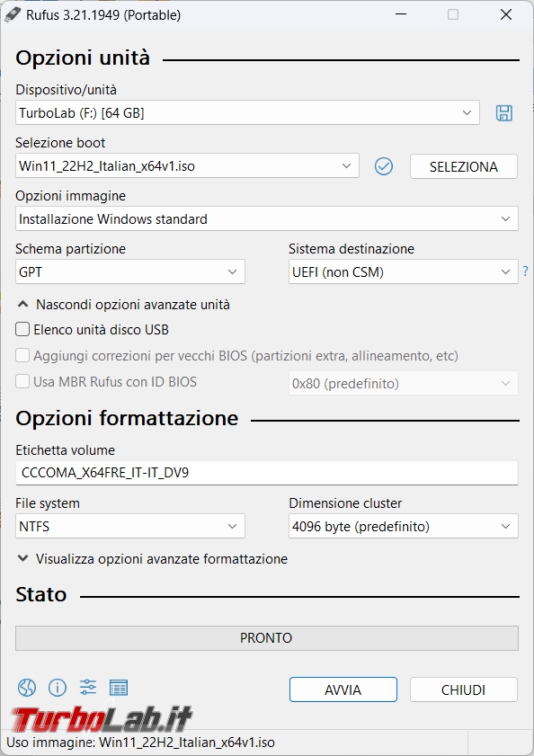This screenshot has width=534, height=756.
Task: Collapse Nascondi opzioni avanzate unità
Action: tap(123, 305)
